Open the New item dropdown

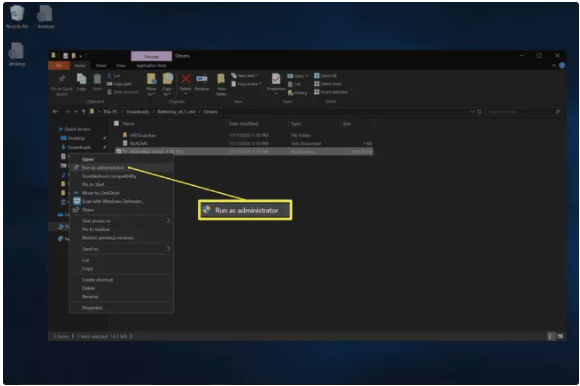(245, 76)
